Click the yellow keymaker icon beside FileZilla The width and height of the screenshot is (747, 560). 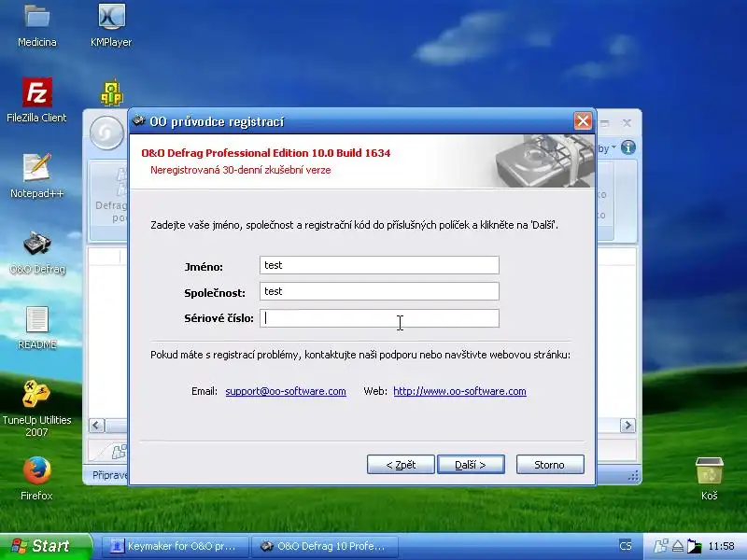click(111, 92)
